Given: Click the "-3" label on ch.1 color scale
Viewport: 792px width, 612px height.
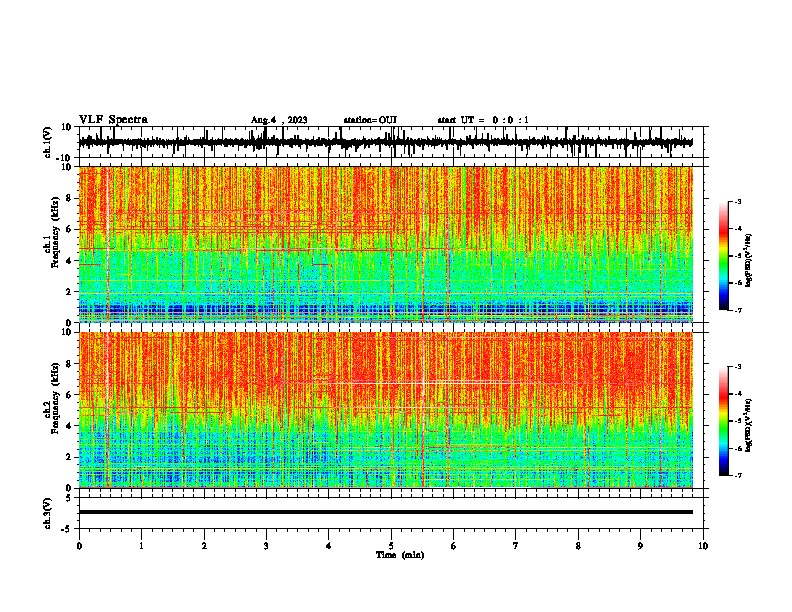Looking at the screenshot, I should coord(737,201).
